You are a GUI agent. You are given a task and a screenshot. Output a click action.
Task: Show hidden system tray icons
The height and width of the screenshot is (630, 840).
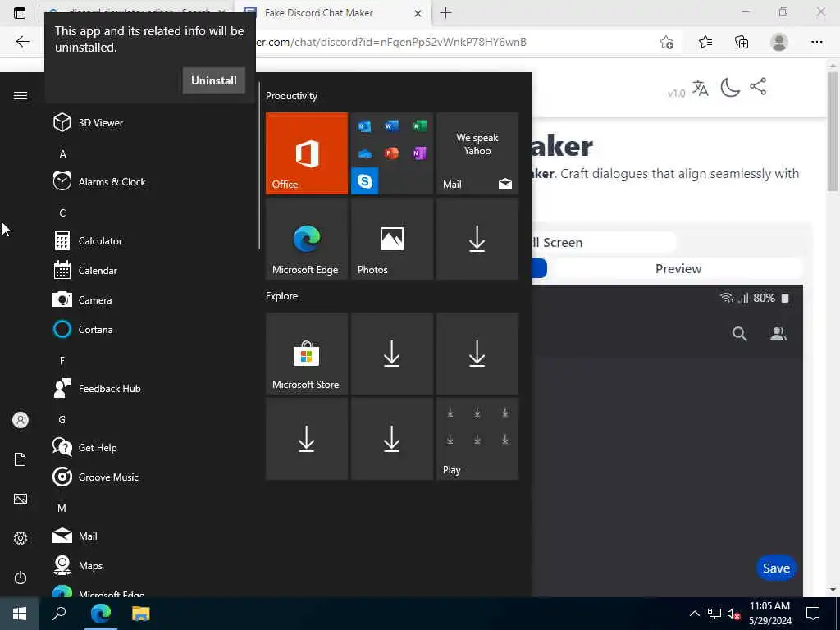(694, 614)
